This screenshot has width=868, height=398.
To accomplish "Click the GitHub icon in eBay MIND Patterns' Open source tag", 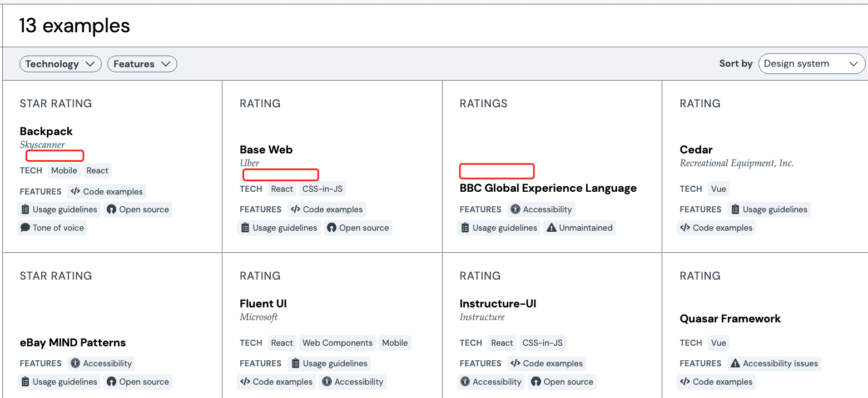I will point(112,382).
